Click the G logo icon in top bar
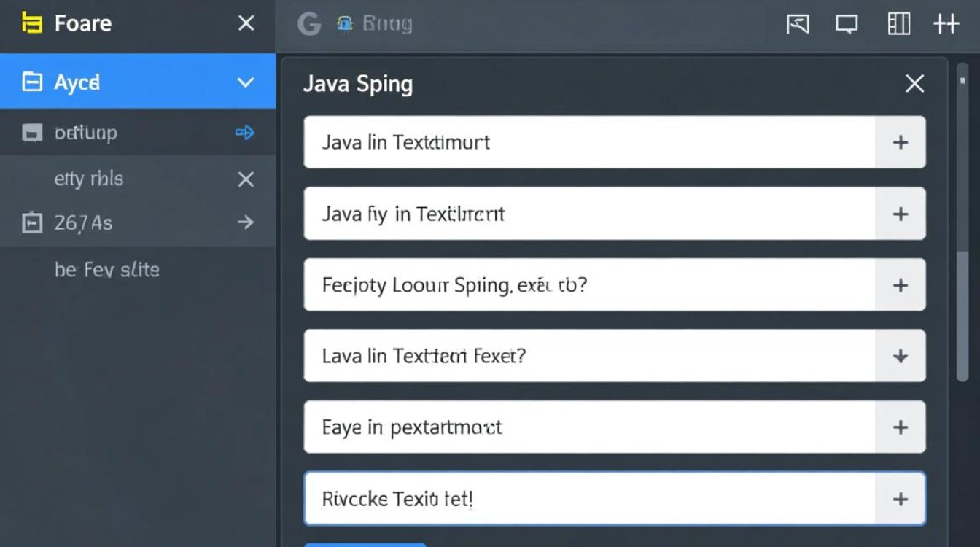 click(309, 25)
